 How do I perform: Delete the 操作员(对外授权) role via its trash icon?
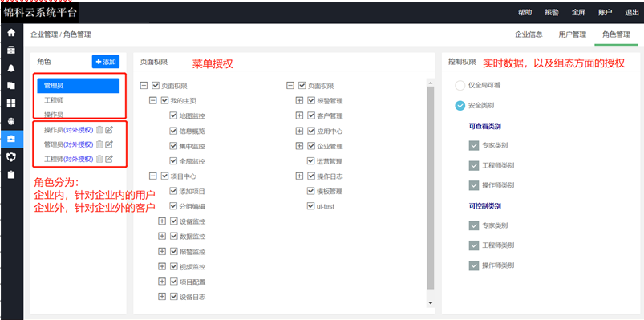pyautogui.click(x=99, y=130)
